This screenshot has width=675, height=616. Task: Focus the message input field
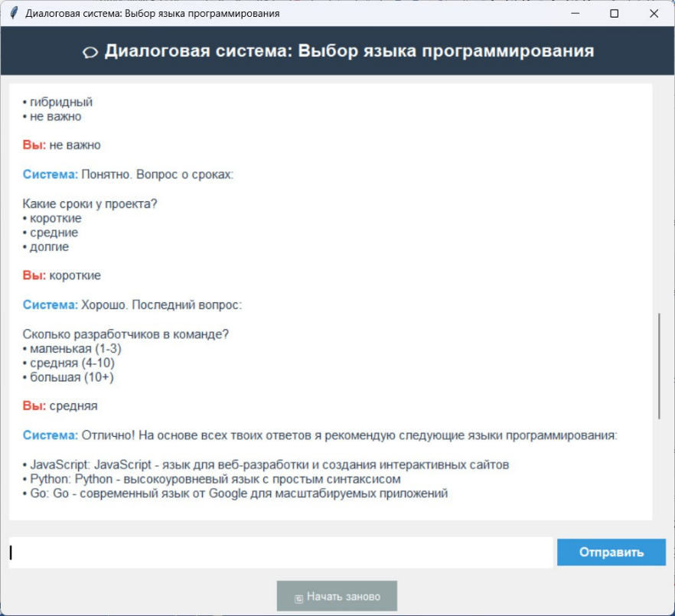tap(280, 552)
